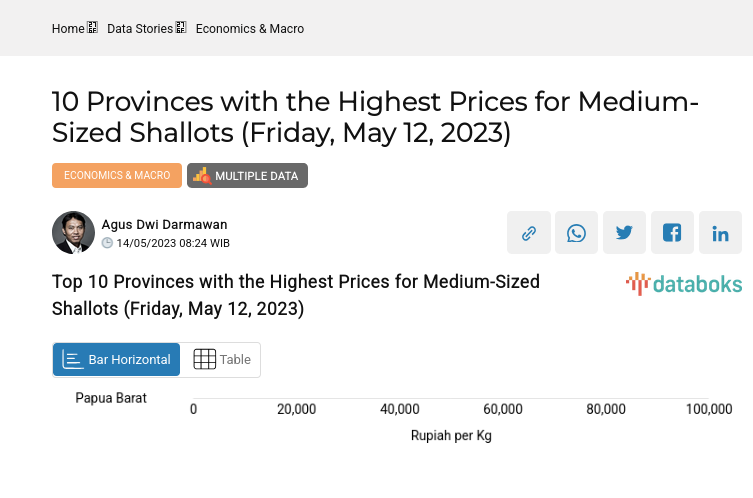Screen dimensions: 753x498
Task: Open author Agus Dwi Darmawan's profile
Action: point(164,225)
